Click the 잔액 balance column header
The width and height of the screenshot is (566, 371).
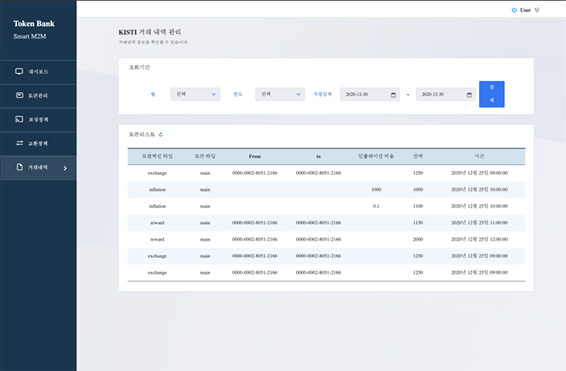tap(418, 156)
